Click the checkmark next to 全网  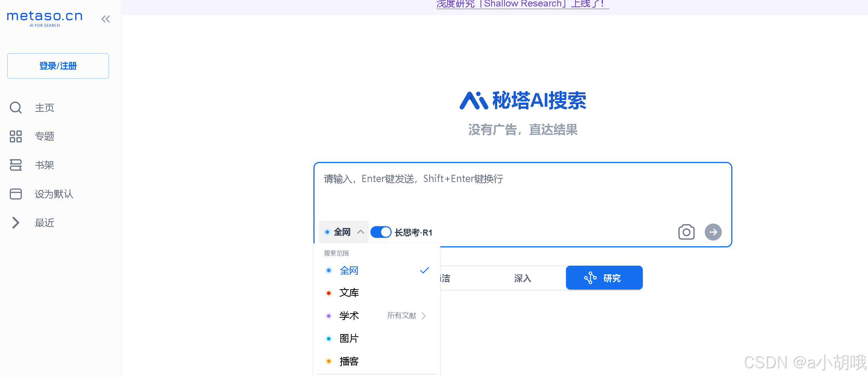click(x=424, y=271)
